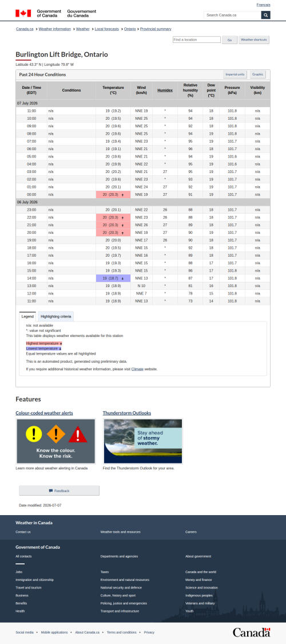
Task: Open Indigenous peoples link
Action: point(198,595)
